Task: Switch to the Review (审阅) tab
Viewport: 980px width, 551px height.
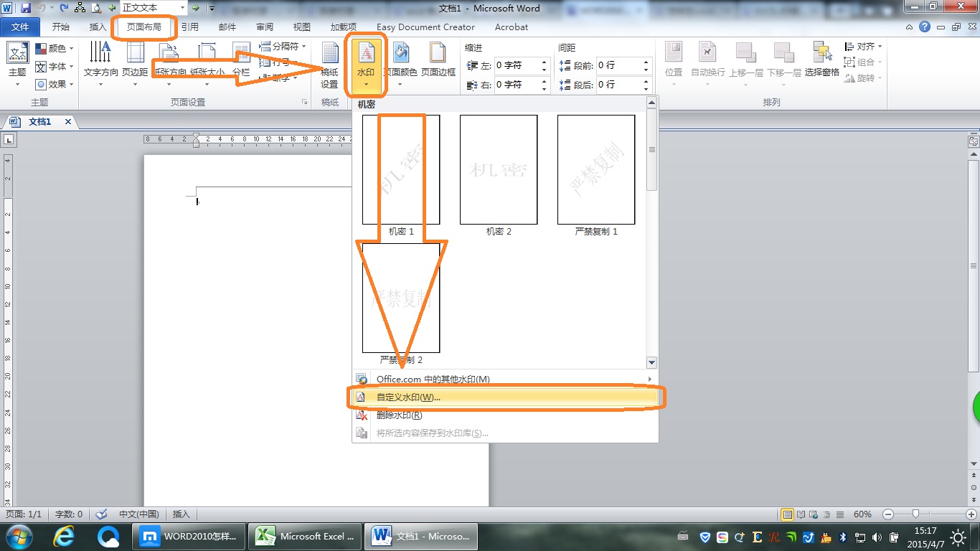Action: pos(265,27)
